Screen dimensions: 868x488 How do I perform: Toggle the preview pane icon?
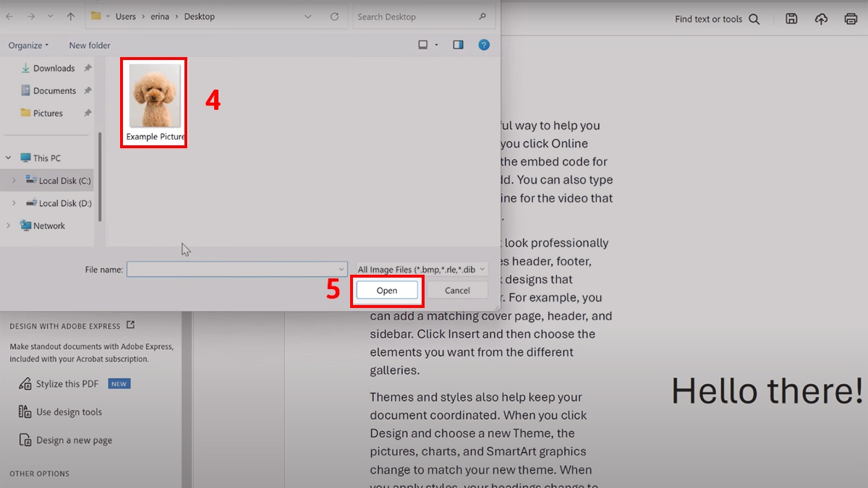pyautogui.click(x=458, y=45)
